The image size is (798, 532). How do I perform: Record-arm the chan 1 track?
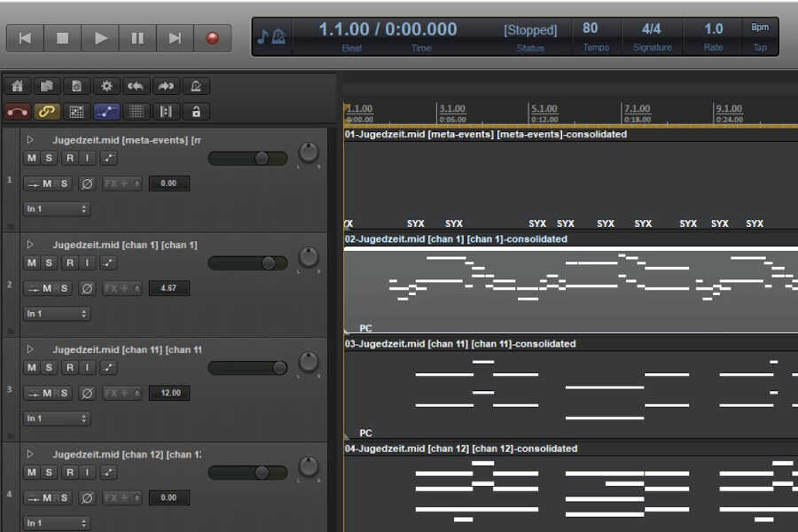pyautogui.click(x=70, y=262)
